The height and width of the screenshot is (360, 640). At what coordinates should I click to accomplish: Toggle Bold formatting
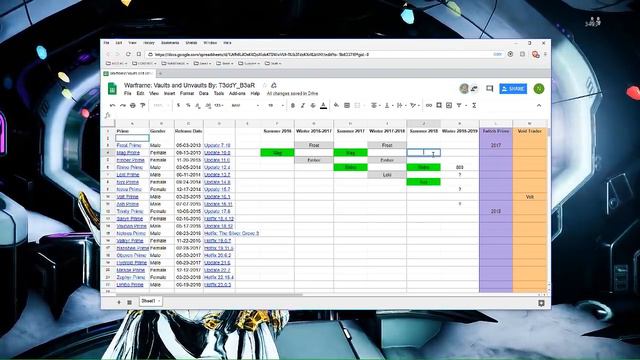click(x=293, y=105)
